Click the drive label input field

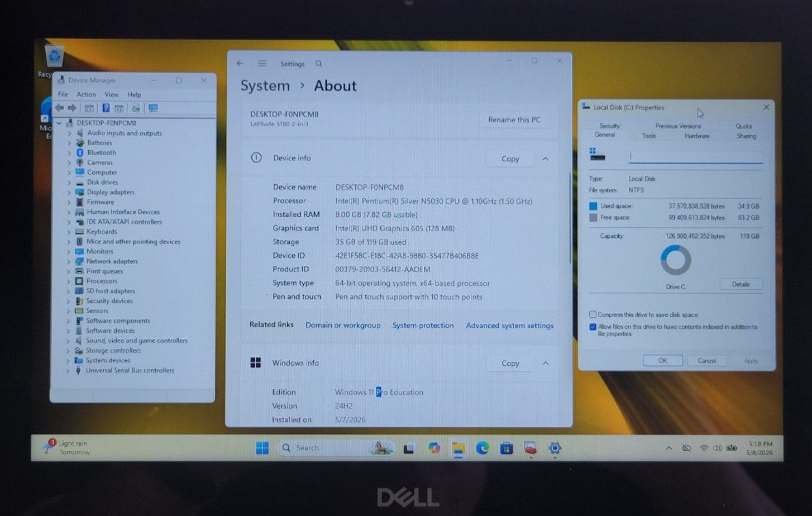[695, 156]
